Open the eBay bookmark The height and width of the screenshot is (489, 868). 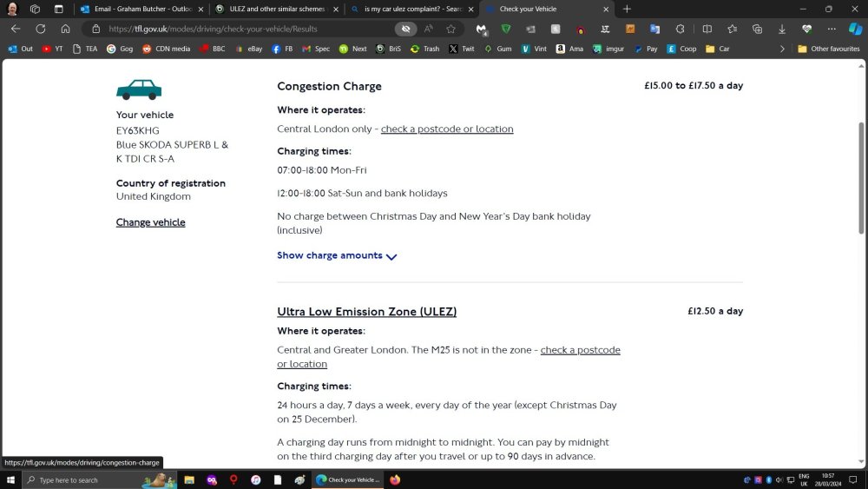249,49
